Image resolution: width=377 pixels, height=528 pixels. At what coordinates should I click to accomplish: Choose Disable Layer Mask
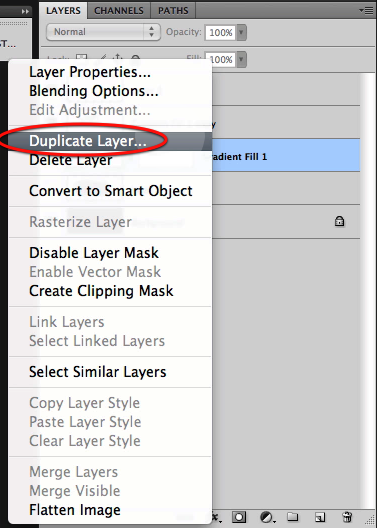(x=94, y=253)
